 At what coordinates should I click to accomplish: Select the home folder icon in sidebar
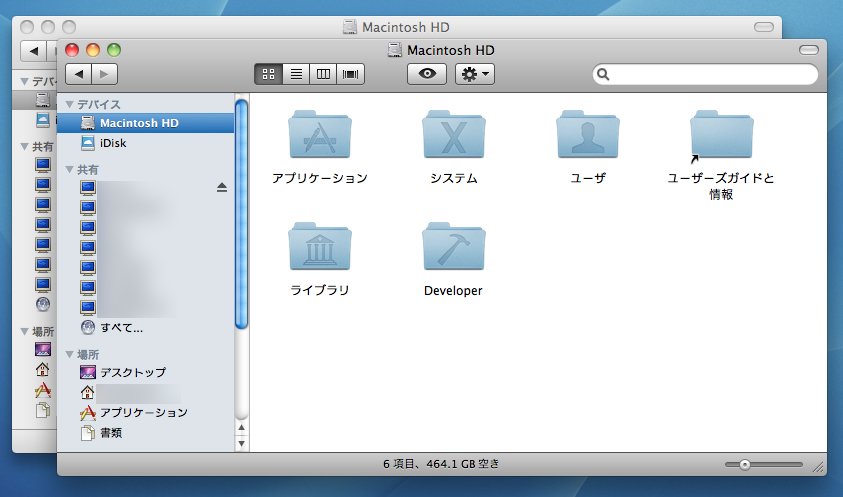(x=87, y=392)
